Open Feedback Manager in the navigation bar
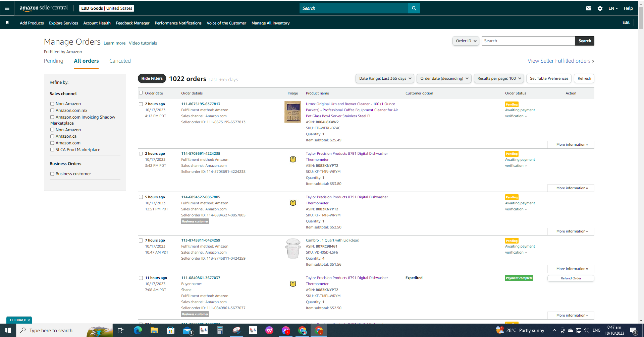The width and height of the screenshot is (644, 337). coord(133,23)
